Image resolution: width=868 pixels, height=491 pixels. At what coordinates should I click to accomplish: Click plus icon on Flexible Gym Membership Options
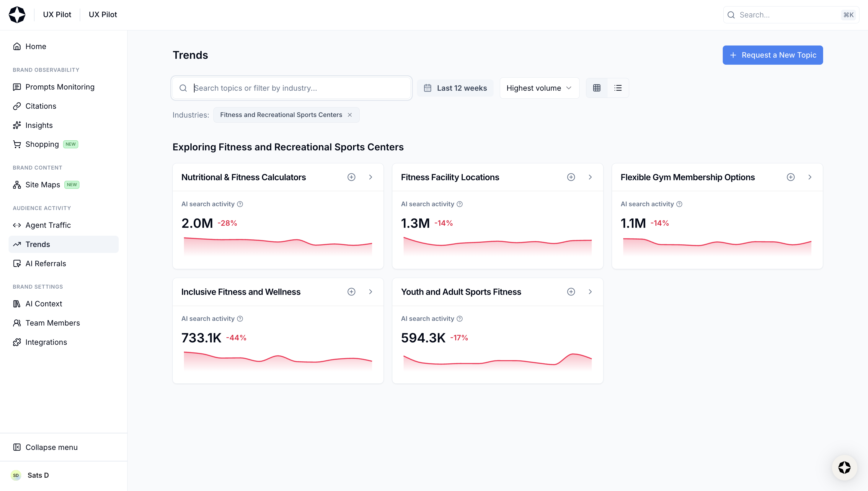click(x=791, y=177)
